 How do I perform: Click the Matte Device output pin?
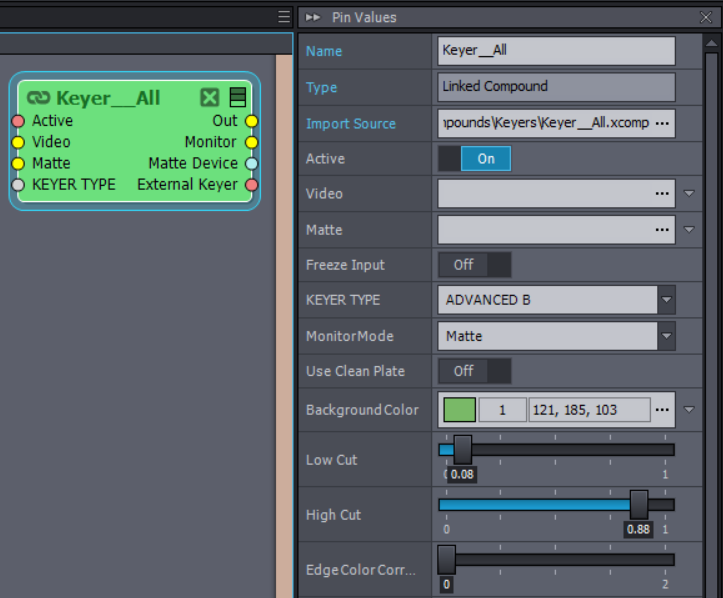click(x=251, y=164)
